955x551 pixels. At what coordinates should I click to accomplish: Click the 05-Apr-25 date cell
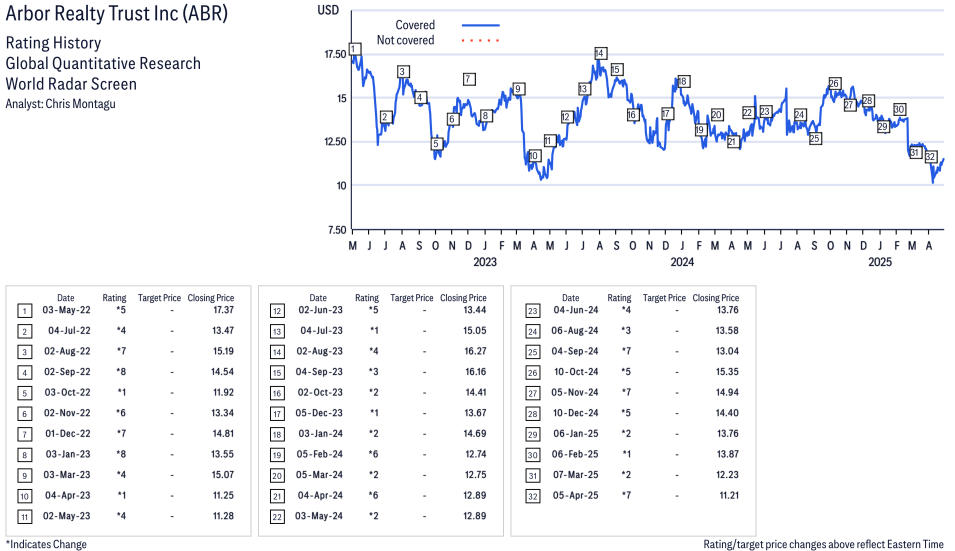point(576,496)
